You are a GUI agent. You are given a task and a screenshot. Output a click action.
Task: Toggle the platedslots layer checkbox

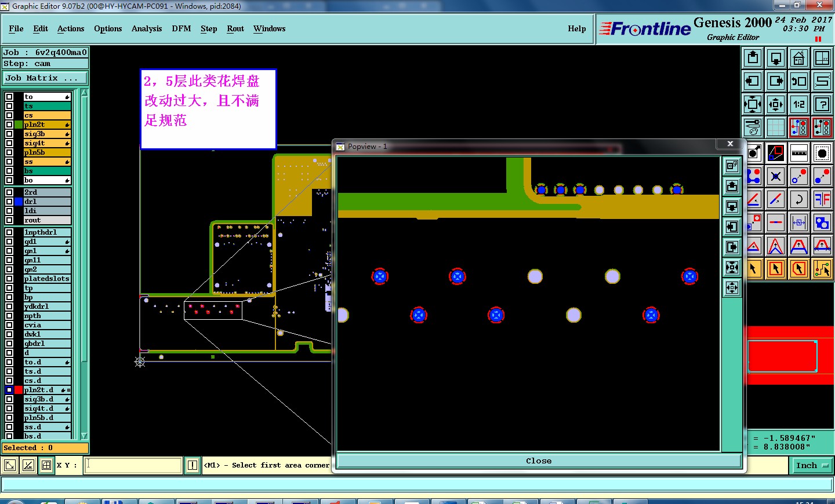coord(9,279)
